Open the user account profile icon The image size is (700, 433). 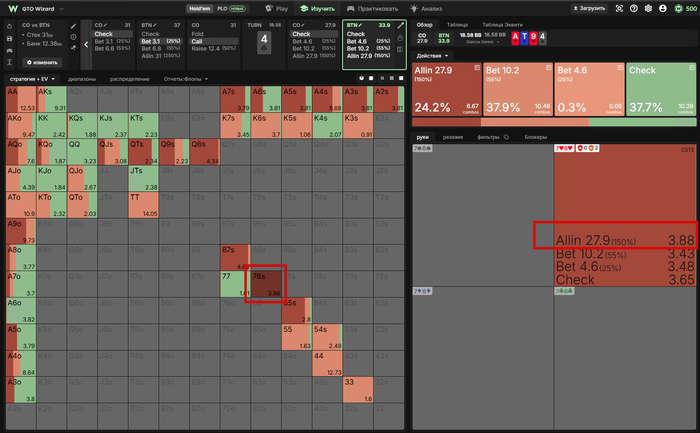point(663,8)
